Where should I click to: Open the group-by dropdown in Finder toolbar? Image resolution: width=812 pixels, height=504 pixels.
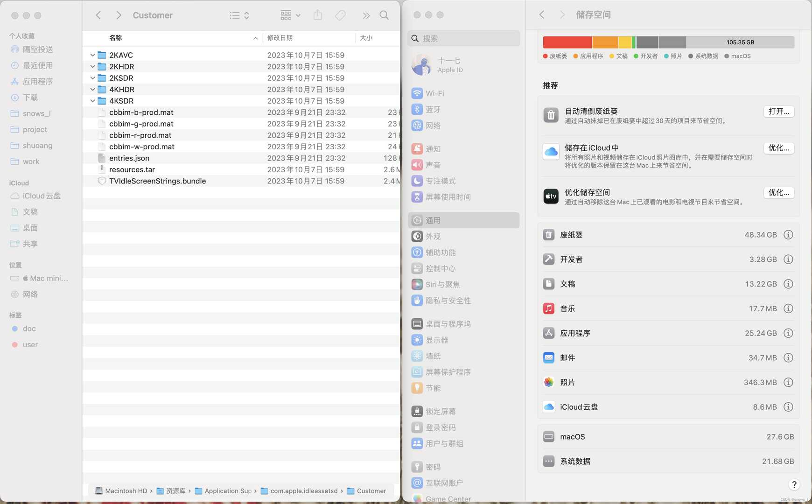(x=290, y=15)
